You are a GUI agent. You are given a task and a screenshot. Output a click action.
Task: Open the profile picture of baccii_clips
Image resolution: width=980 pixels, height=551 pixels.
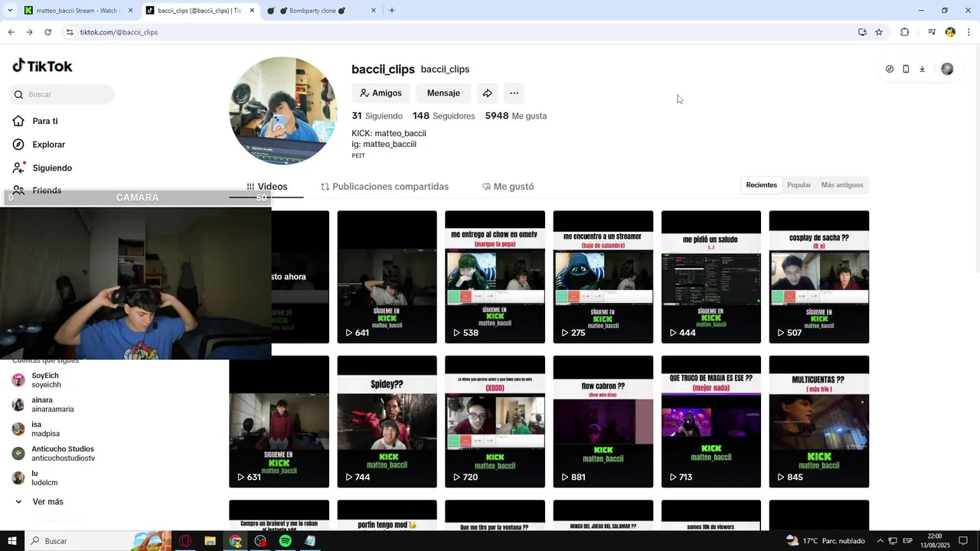(x=283, y=111)
